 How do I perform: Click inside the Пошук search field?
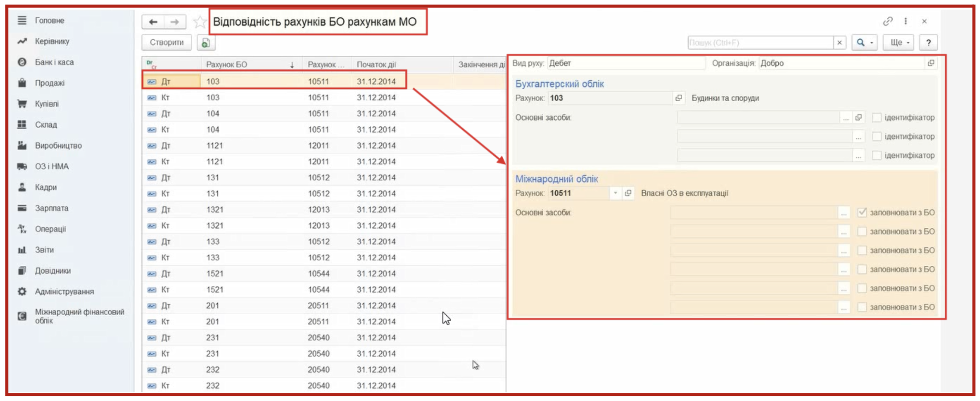click(760, 43)
